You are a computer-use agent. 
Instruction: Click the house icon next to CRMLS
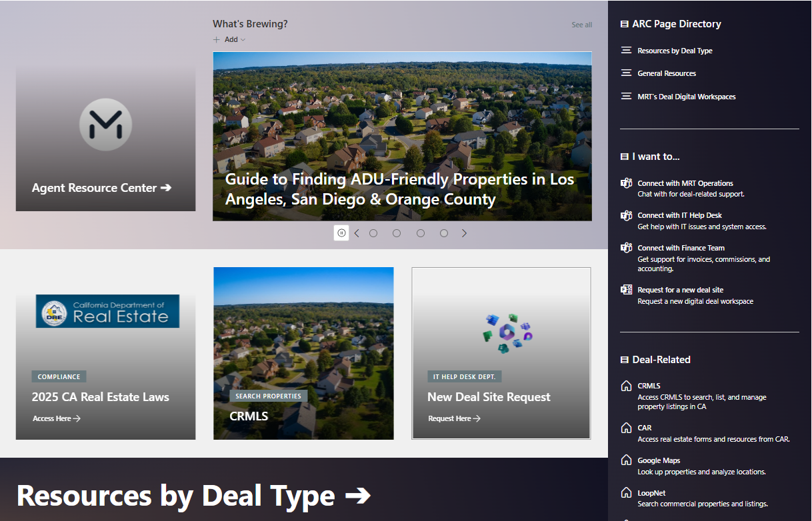point(626,386)
